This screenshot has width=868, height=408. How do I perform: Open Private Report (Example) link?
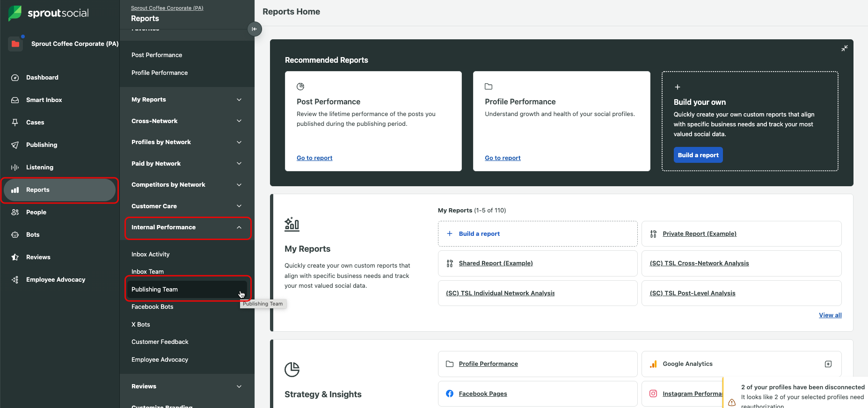click(x=700, y=234)
